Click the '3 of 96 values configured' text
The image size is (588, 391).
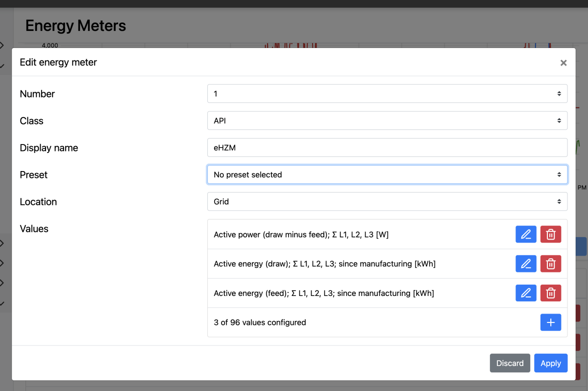click(260, 322)
